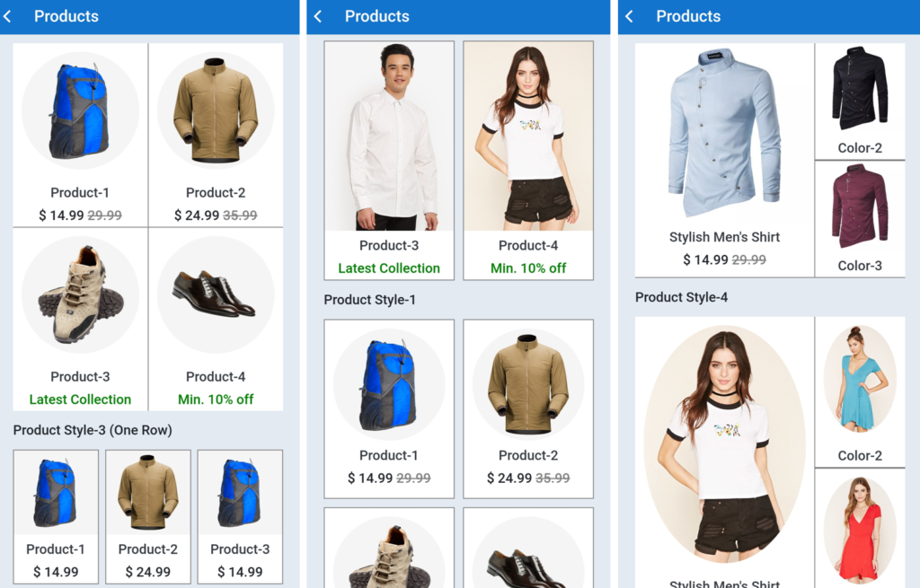Pick the maroon shirt Color-3 thumbnail
The width and height of the screenshot is (920, 588).
pyautogui.click(x=860, y=206)
